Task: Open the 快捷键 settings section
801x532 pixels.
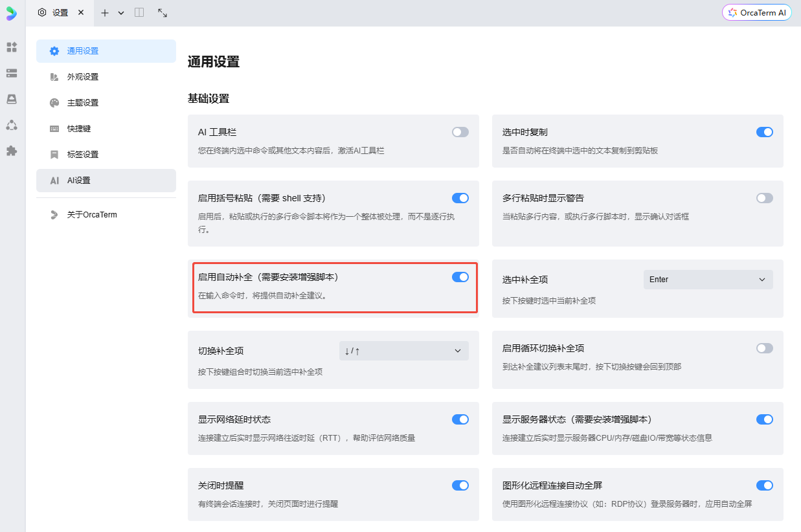Action: pos(79,129)
